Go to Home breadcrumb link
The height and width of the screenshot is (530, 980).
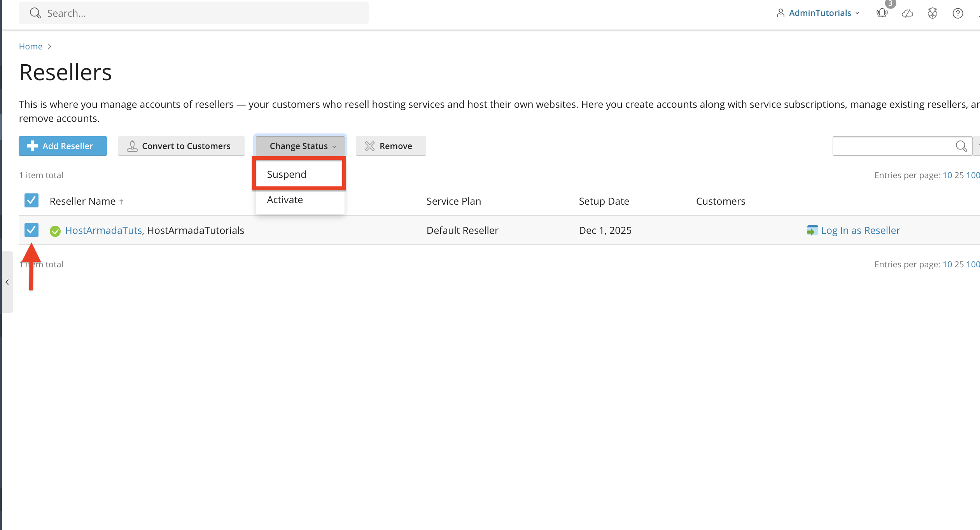pos(31,46)
